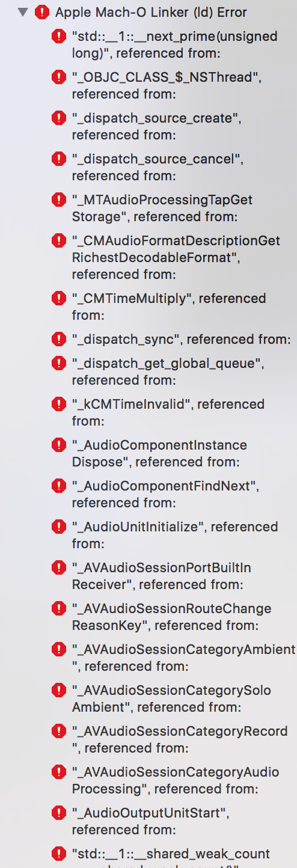Select the _AVAudioSessionRouteChangeReasonKey error
The image size is (297, 868).
coord(174,617)
